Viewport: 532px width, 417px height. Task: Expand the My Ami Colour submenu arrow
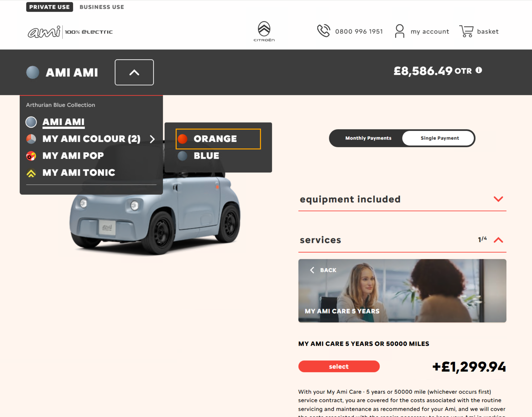[152, 139]
